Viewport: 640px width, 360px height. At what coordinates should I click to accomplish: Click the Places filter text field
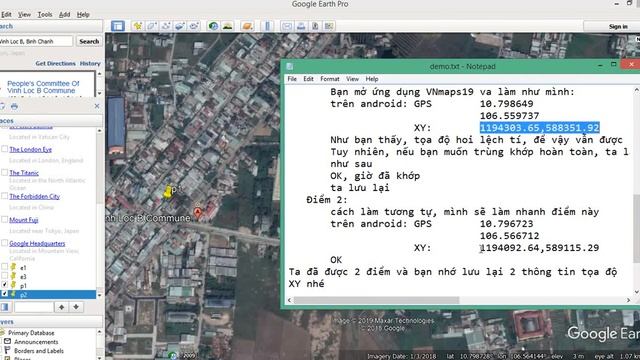(34, 307)
